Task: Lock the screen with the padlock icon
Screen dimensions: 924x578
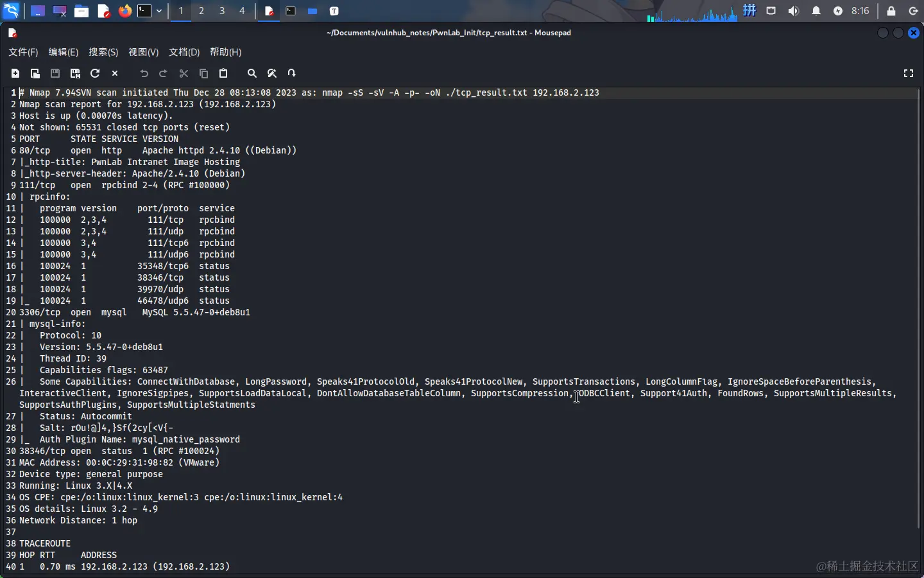Action: pos(891,11)
